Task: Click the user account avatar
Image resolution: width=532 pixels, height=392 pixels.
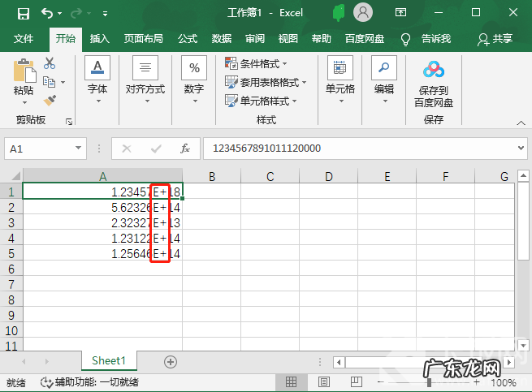Action: [x=363, y=12]
